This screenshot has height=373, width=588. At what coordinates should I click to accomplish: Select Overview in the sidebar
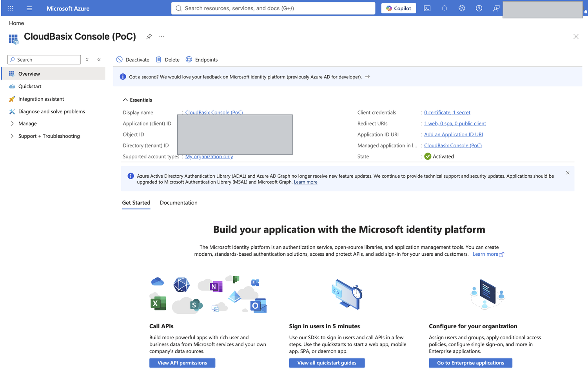click(x=54, y=74)
